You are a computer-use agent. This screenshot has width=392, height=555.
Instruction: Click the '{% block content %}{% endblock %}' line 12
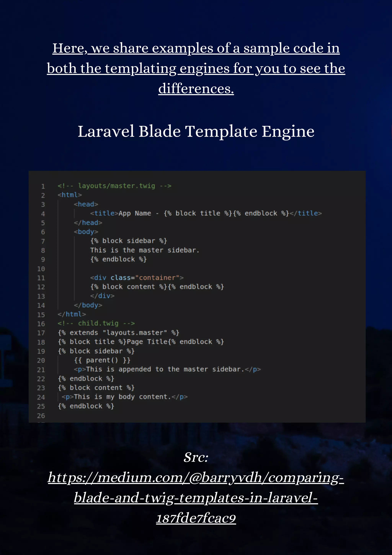tap(157, 287)
